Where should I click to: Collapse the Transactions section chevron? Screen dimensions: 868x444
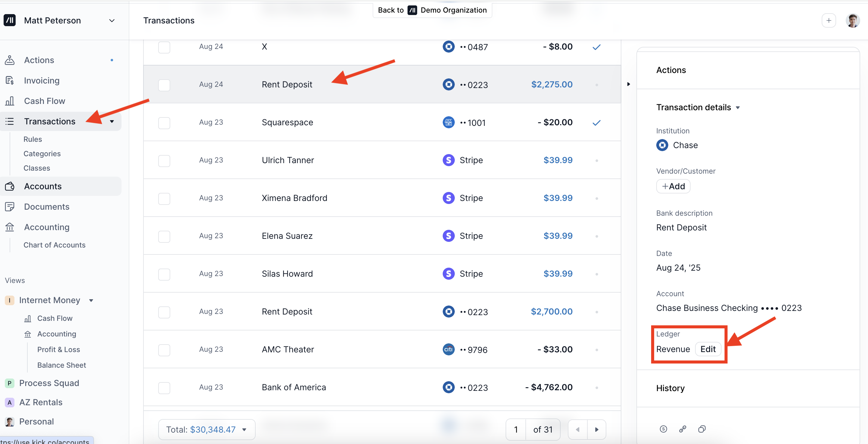click(x=112, y=122)
